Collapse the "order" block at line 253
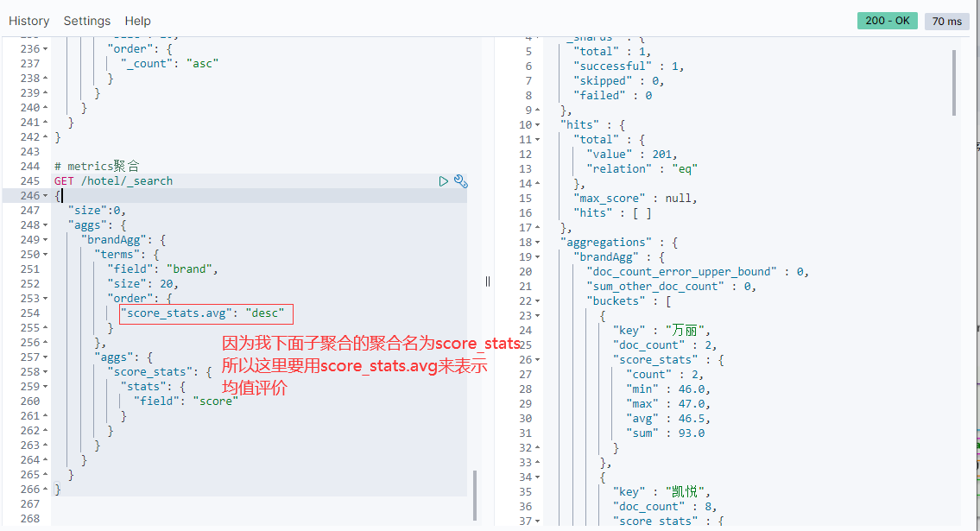 coord(45,299)
